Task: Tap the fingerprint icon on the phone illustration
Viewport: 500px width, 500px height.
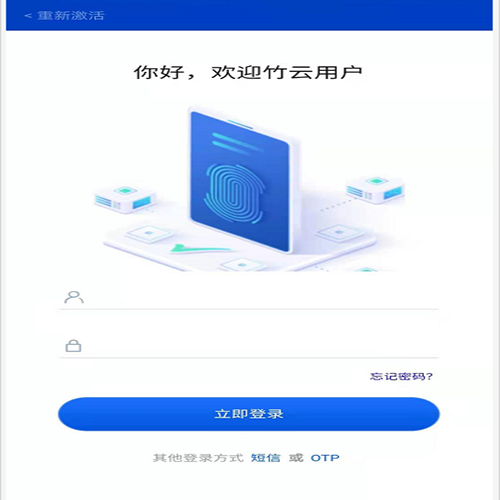Action: (x=234, y=193)
